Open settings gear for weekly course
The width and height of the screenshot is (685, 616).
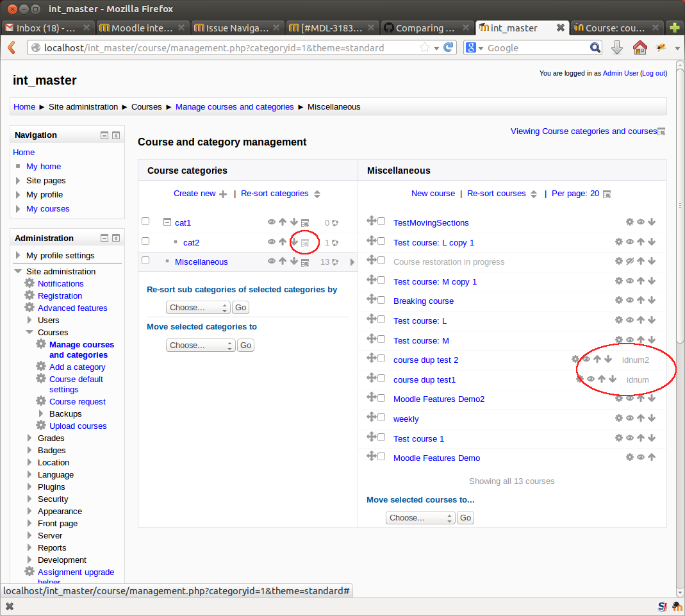[618, 418]
